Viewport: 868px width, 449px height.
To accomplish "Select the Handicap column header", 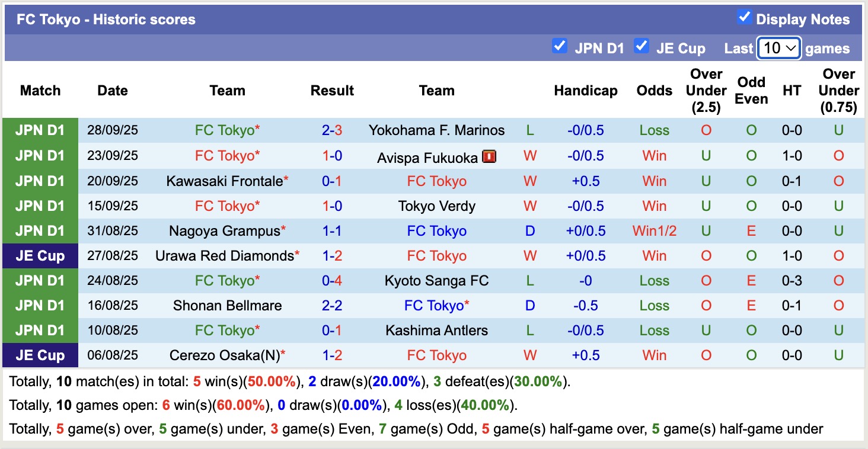I will point(586,91).
